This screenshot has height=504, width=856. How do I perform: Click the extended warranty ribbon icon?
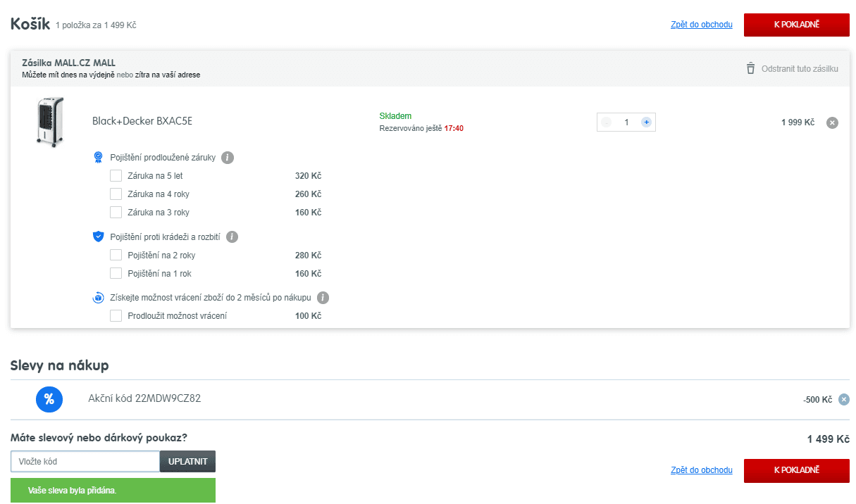[x=99, y=158]
